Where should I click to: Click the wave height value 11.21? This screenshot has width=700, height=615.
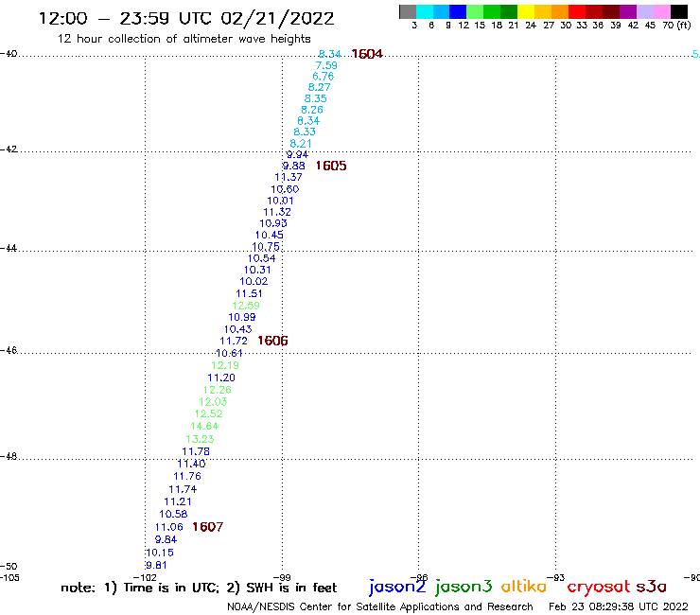tap(178, 502)
